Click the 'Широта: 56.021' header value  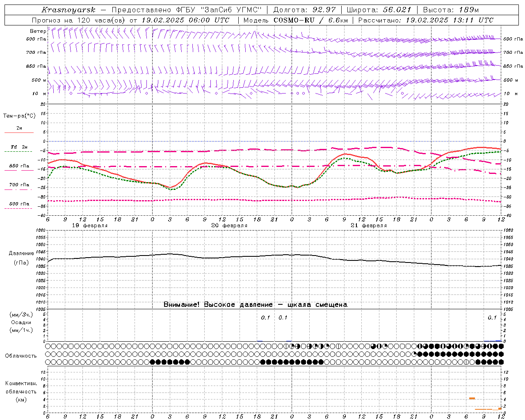click(379, 10)
